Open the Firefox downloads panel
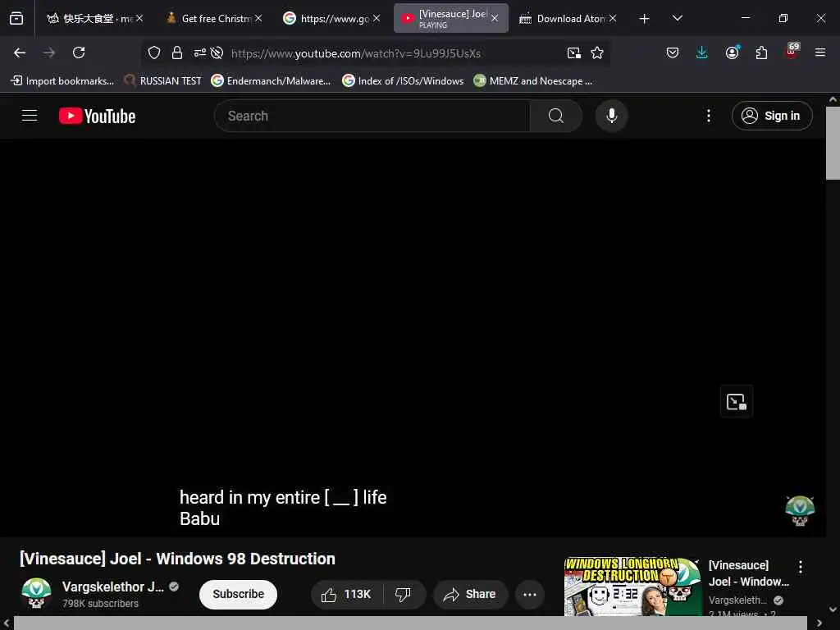Image resolution: width=840 pixels, height=630 pixels. coord(702,52)
